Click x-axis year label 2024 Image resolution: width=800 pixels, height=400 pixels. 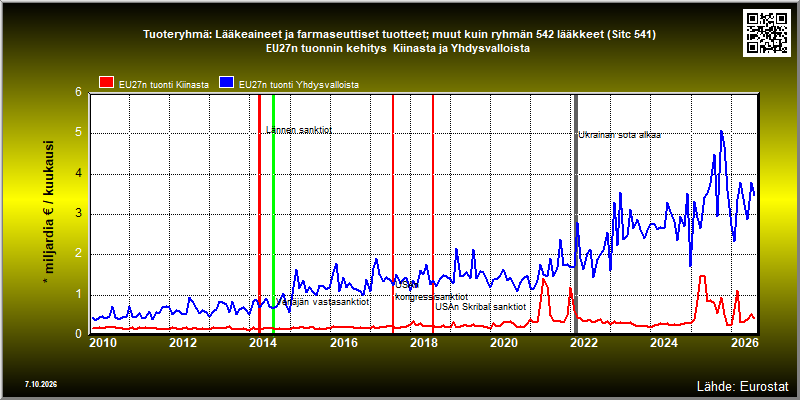click(664, 342)
